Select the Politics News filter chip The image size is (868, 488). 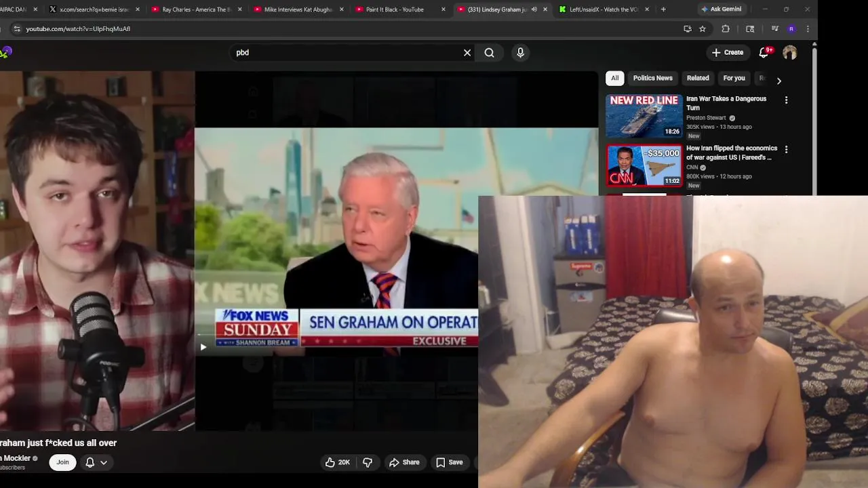(x=652, y=78)
